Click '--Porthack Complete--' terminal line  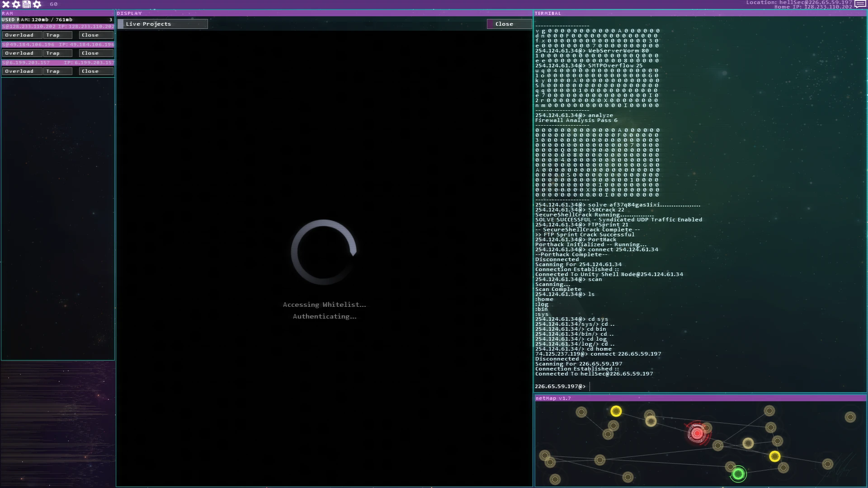571,254
